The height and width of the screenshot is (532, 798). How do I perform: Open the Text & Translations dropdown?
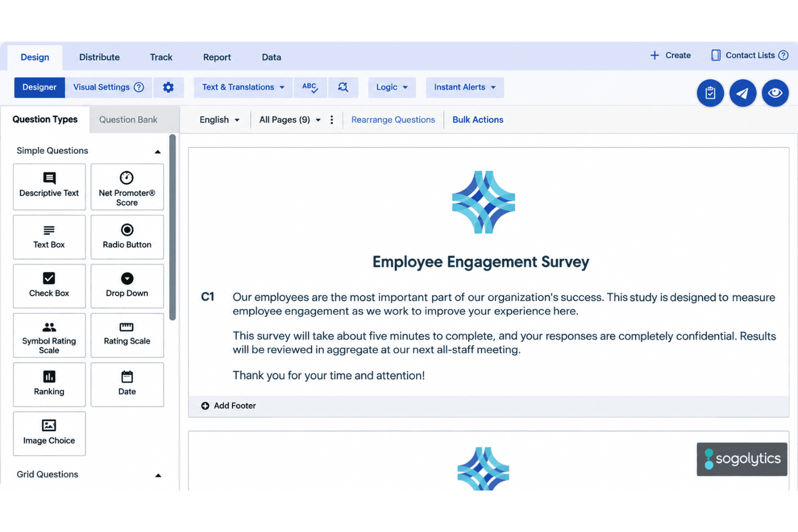(243, 87)
